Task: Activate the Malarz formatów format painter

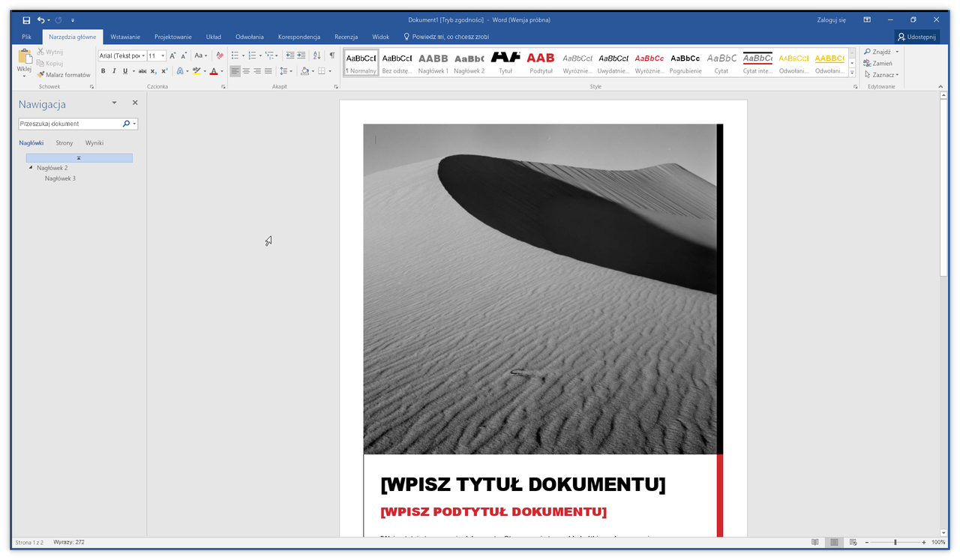Action: [63, 75]
